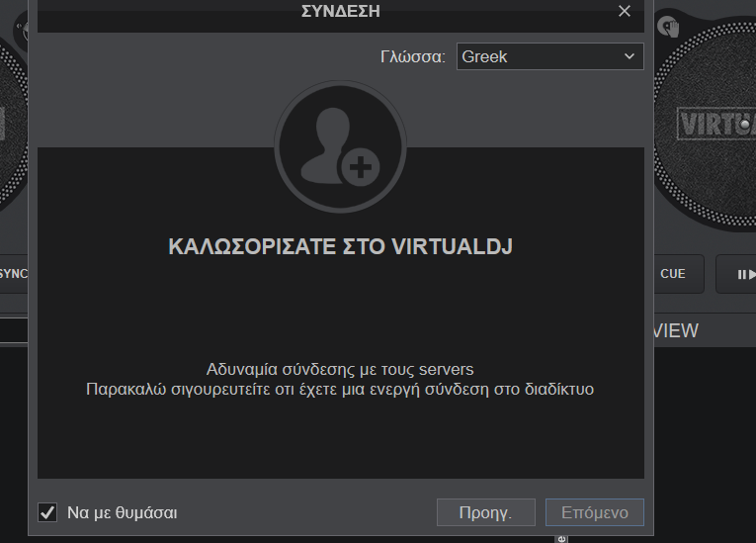This screenshot has height=543, width=756.
Task: Click the ΚΑΛΩΣΟΡΙΣΑΤΕ ΣΤΟ VIRTUALDJ heading
Action: point(340,246)
